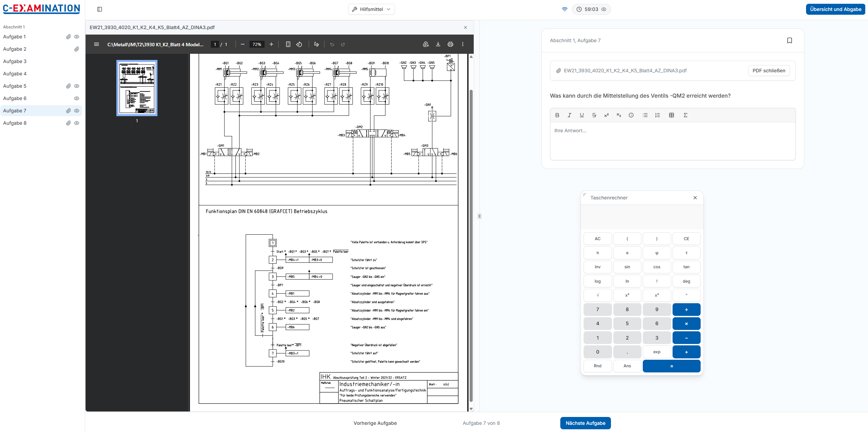Close the Taschenrechner window
The image size is (868, 431).
coord(695,198)
